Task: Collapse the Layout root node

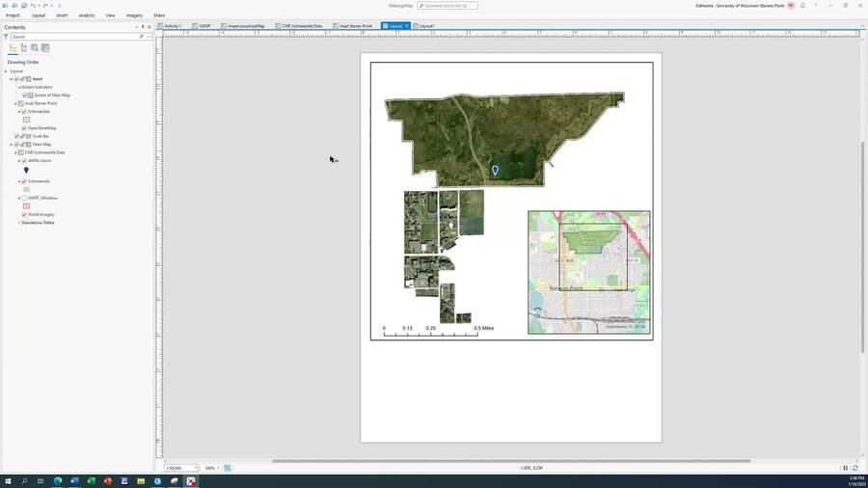Action: tap(6, 71)
